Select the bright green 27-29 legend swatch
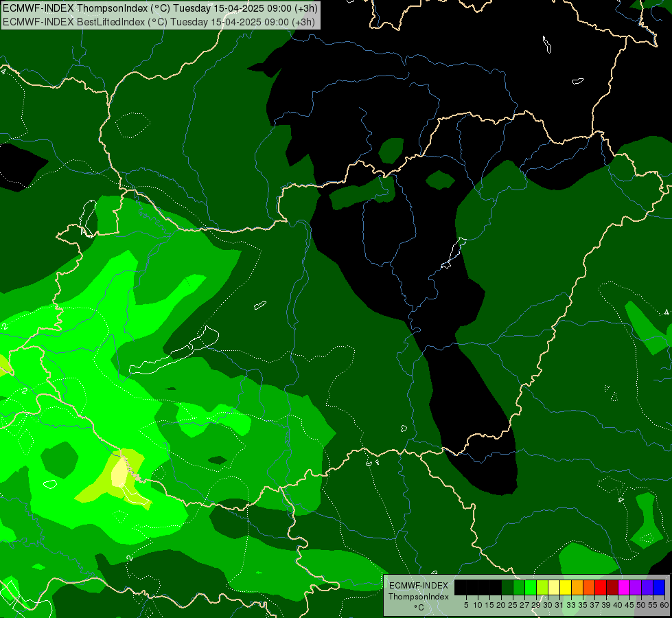The height and width of the screenshot is (618, 672). click(x=531, y=587)
